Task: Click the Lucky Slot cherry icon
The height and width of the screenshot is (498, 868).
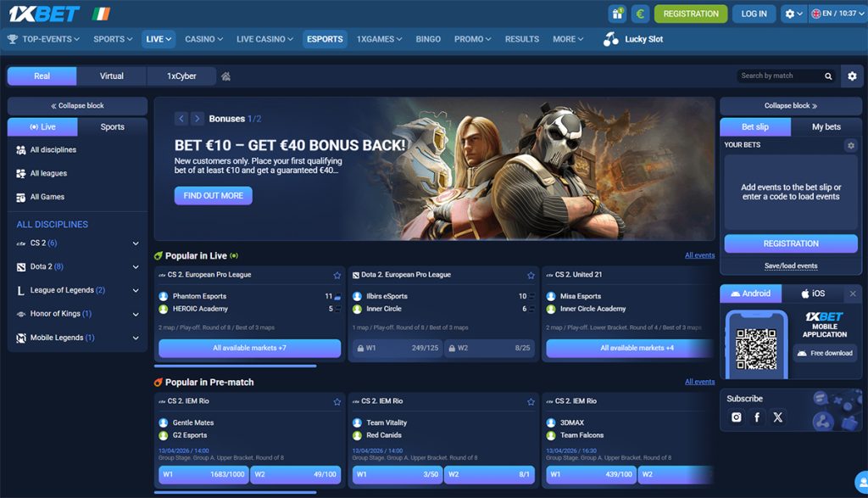Action: point(610,39)
